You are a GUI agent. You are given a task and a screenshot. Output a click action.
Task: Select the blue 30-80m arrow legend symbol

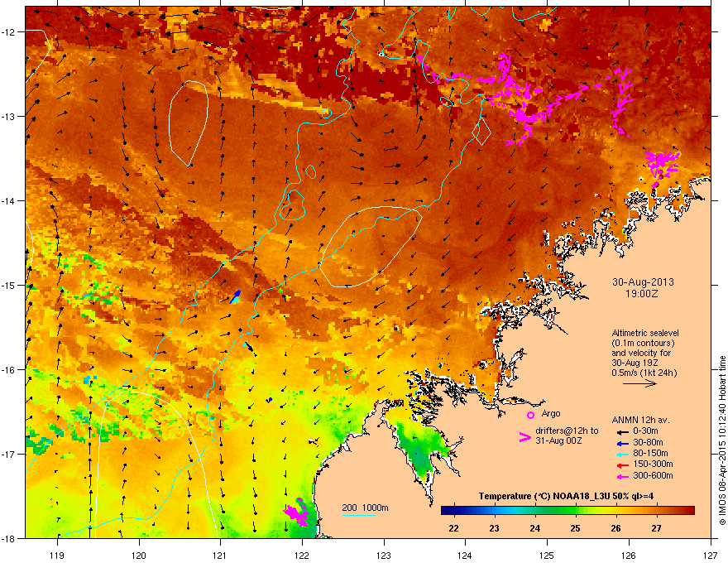point(622,443)
